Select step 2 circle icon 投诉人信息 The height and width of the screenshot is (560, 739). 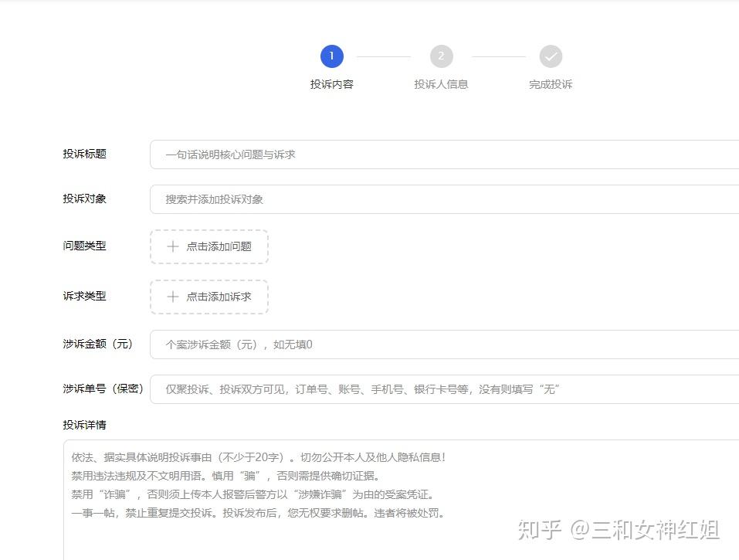[x=441, y=56]
